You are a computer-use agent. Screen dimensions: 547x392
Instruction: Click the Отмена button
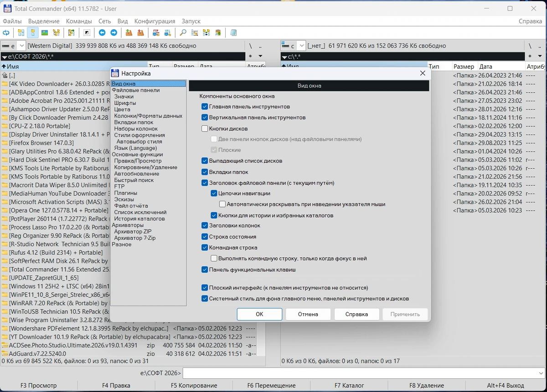308,314
